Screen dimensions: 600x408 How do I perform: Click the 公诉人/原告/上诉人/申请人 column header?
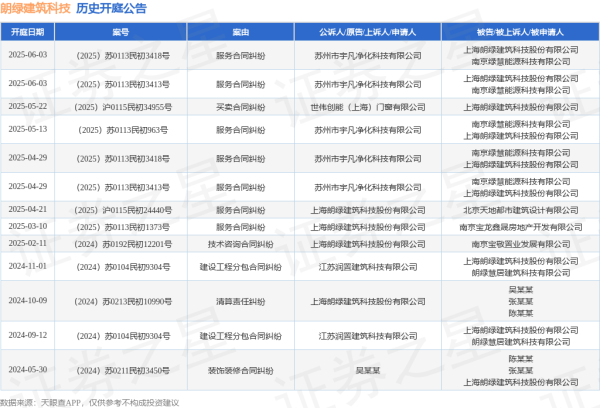click(368, 32)
